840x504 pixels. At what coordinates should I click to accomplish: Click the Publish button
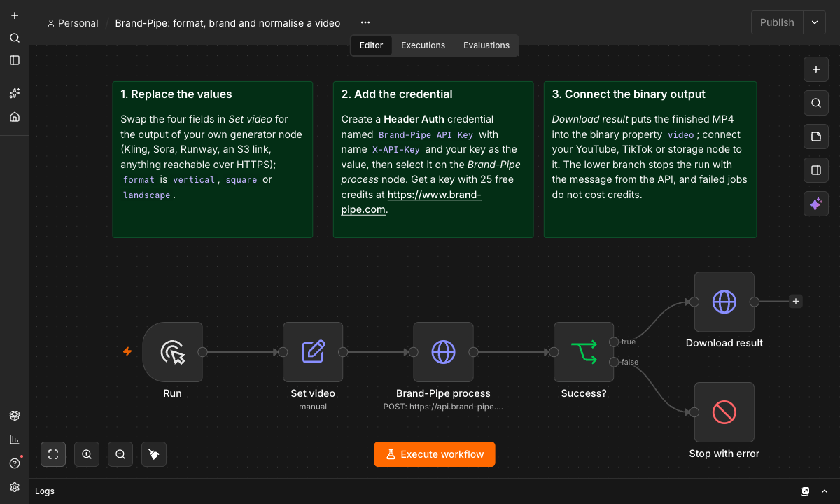[x=777, y=22]
